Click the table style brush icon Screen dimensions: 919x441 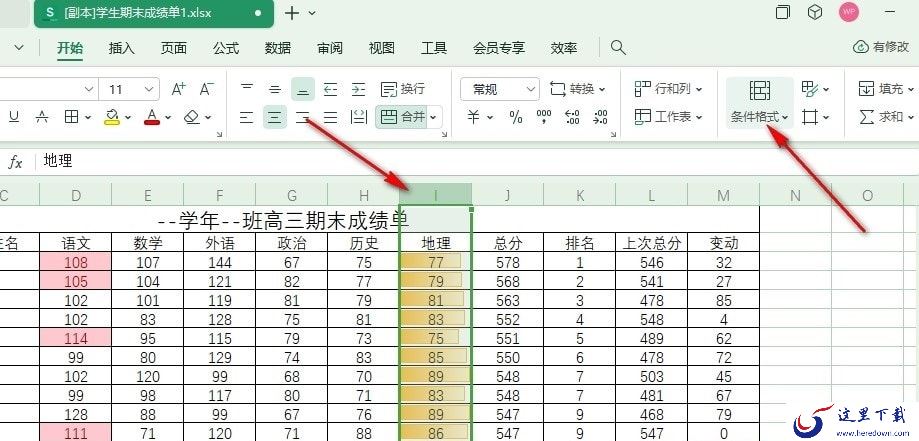point(810,89)
